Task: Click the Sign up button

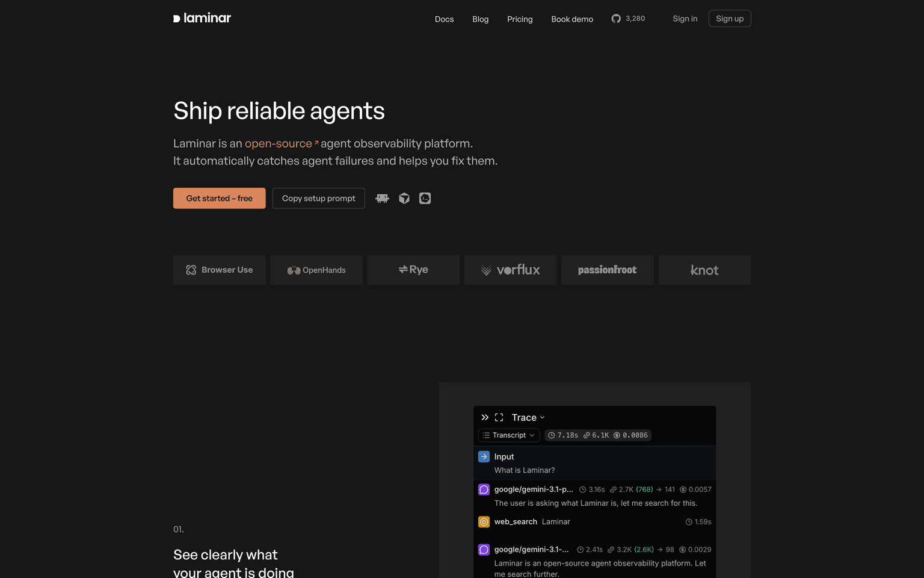Action: [730, 19]
